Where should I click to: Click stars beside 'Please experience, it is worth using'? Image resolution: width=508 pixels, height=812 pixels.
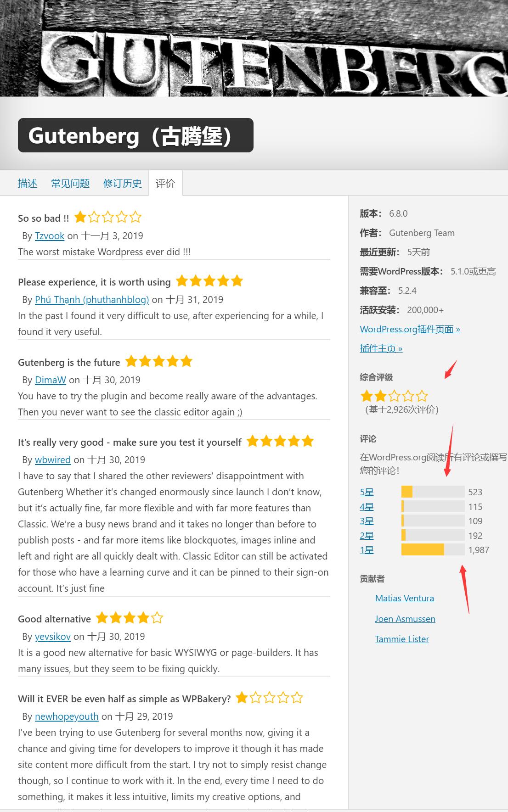tap(209, 281)
